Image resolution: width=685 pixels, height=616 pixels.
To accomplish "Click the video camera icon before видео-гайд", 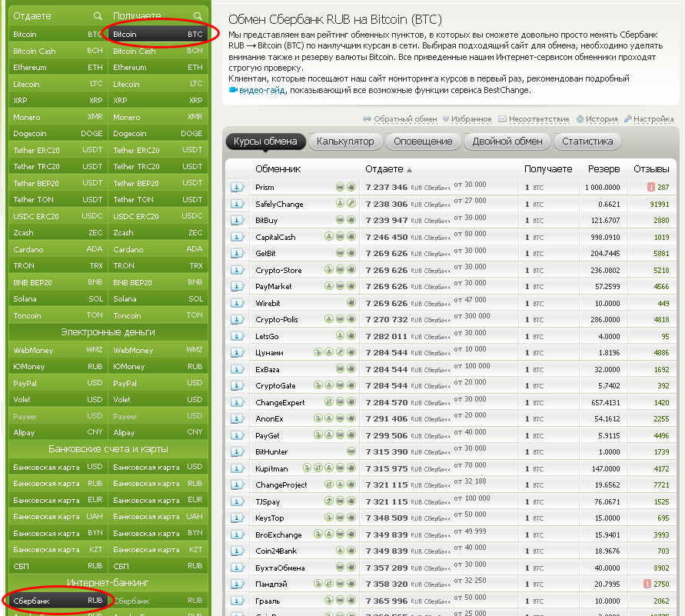I will click(234, 90).
